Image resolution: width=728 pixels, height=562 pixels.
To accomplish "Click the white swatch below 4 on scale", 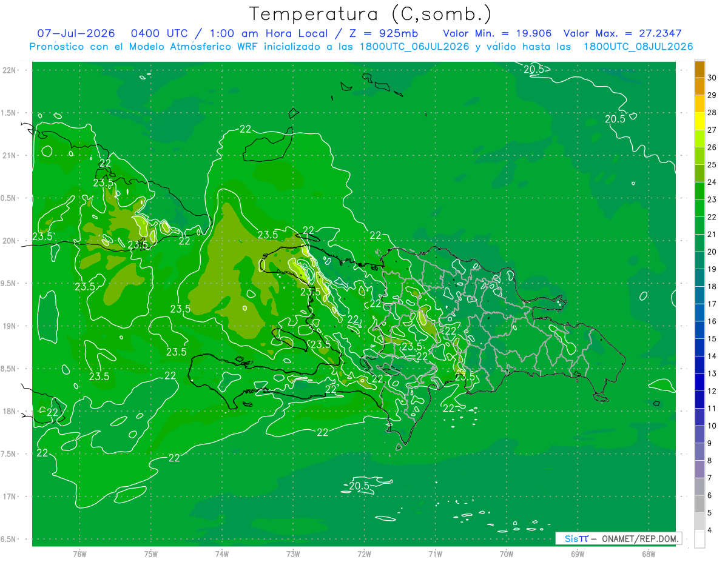I will 699,539.
